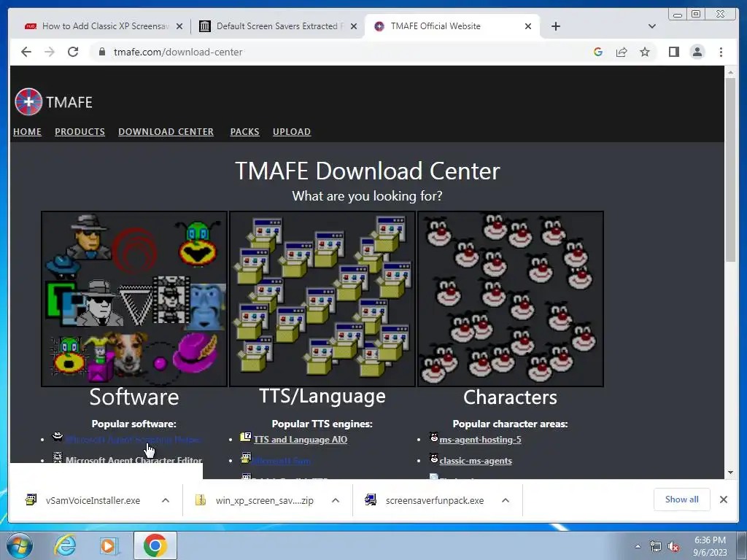Click the TTS and Language AIO icon
This screenshot has width=747, height=560.
click(x=246, y=437)
